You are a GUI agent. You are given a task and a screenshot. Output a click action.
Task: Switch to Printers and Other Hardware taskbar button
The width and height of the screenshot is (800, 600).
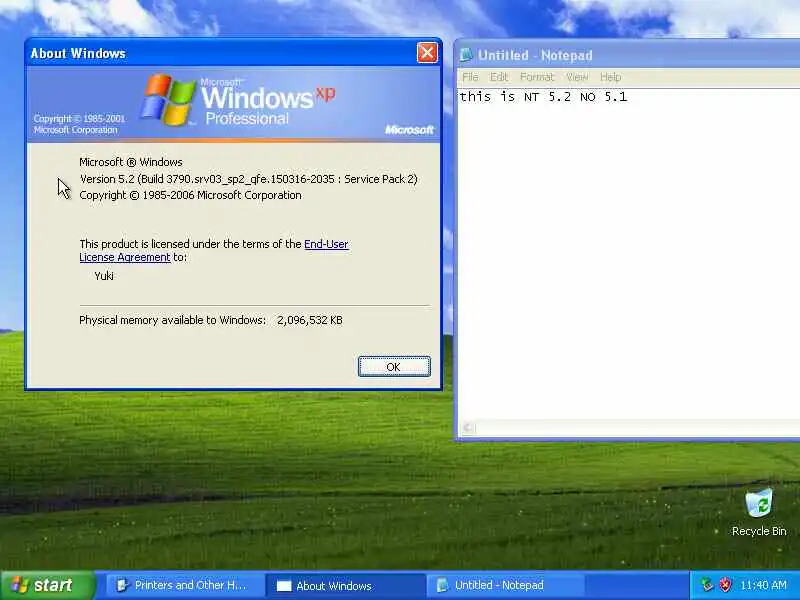(184, 585)
